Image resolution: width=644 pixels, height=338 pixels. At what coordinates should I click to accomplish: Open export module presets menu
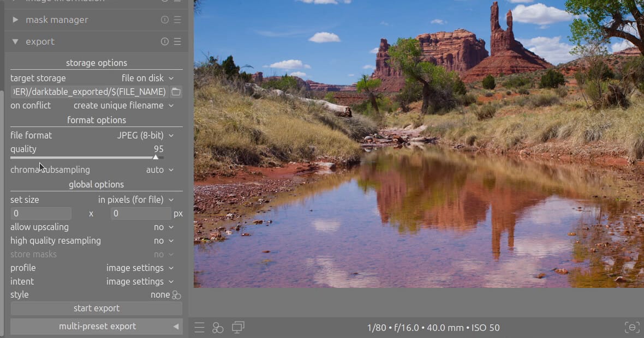[x=177, y=41]
